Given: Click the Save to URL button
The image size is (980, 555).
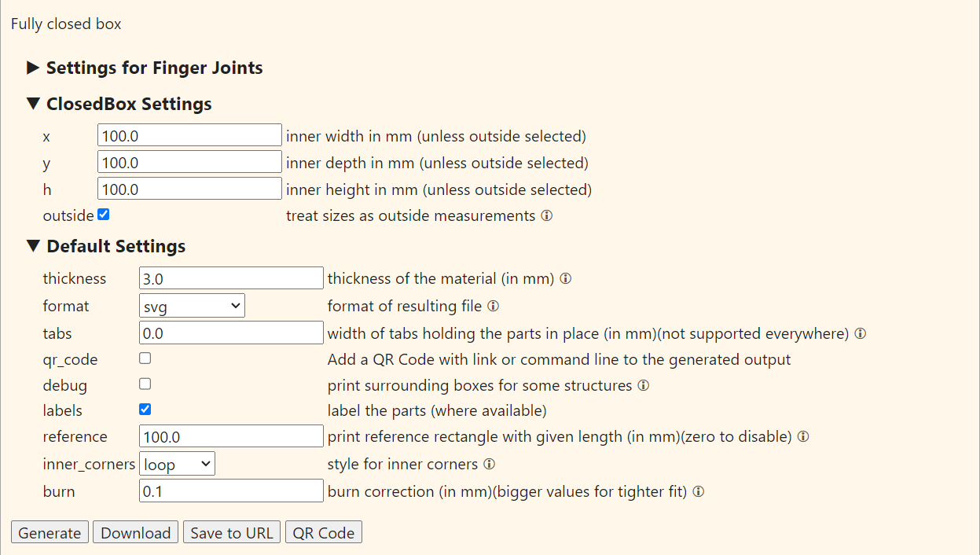Looking at the screenshot, I should [232, 533].
